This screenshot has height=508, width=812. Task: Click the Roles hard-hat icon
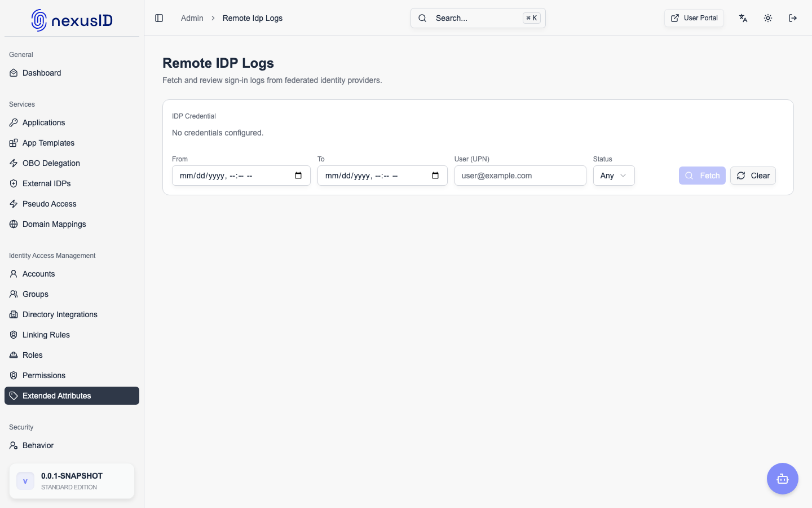tap(14, 355)
